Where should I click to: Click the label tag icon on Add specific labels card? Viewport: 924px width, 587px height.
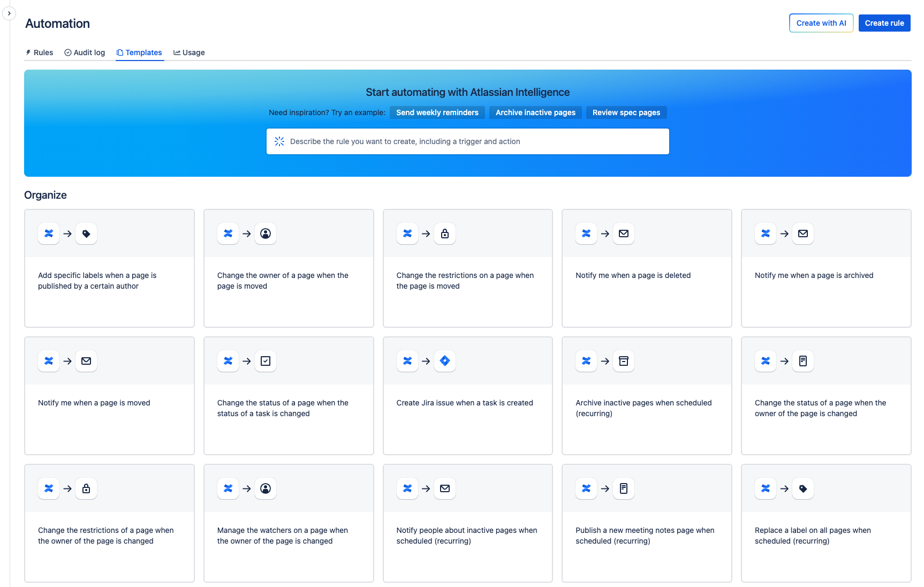86,234
